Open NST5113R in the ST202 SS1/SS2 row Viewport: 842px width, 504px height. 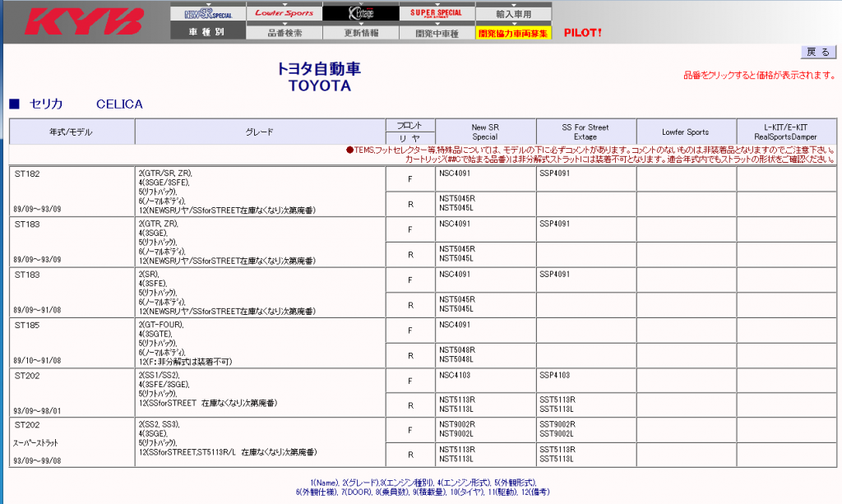pyautogui.click(x=457, y=400)
